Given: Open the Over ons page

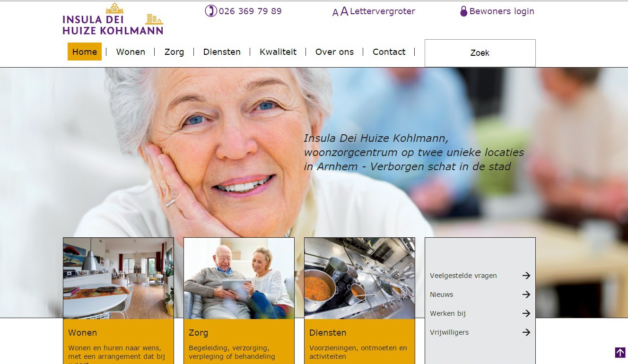Looking at the screenshot, I should click(334, 52).
